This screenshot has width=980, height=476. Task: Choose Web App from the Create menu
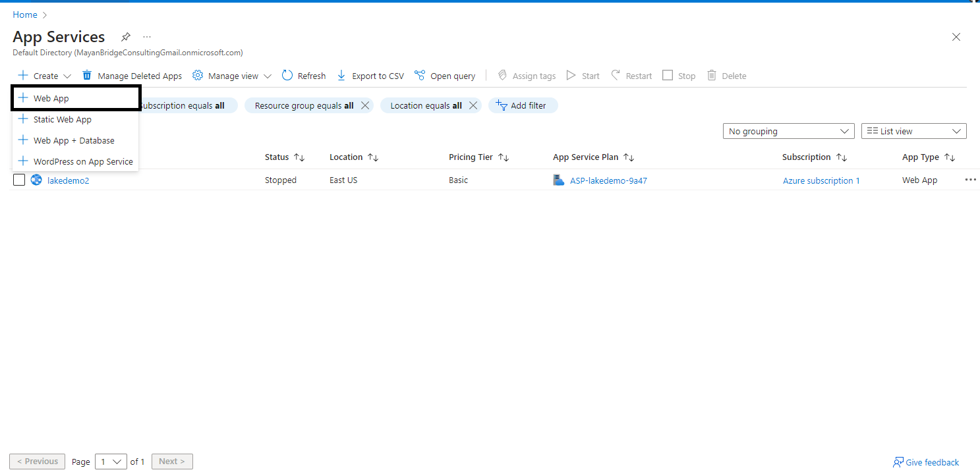(76, 98)
